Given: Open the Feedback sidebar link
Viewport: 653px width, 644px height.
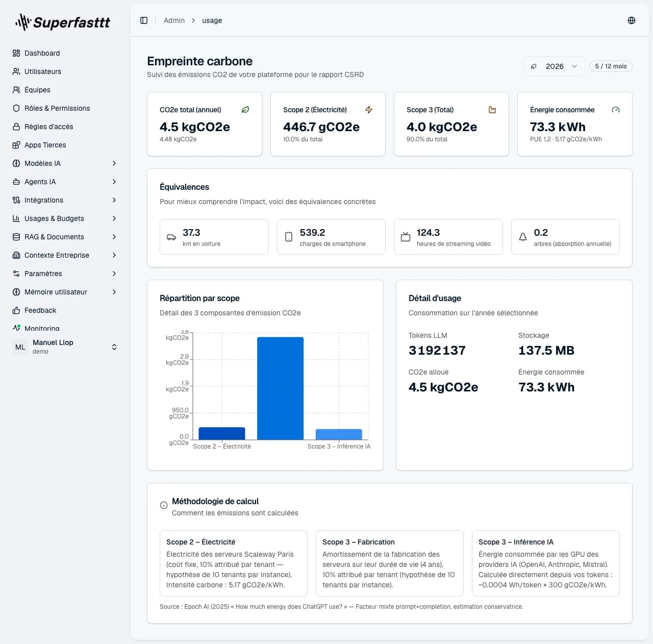Looking at the screenshot, I should [65, 310].
